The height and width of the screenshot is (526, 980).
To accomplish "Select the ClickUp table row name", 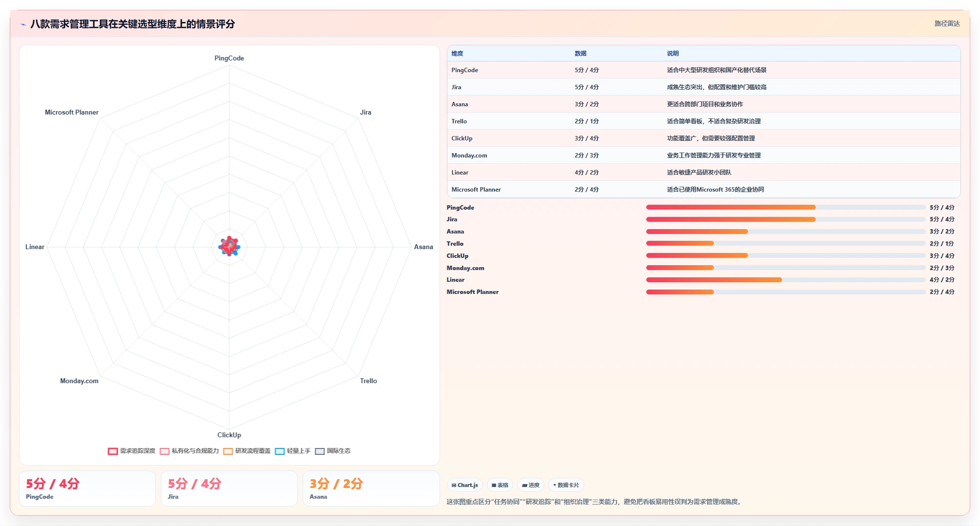I will pyautogui.click(x=462, y=138).
